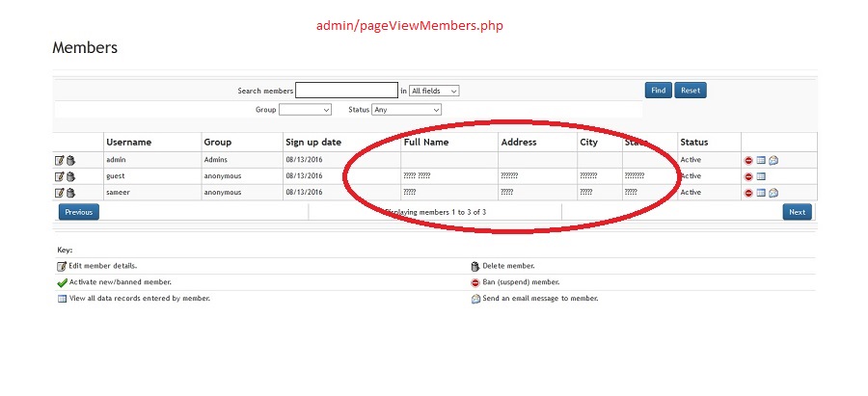This screenshot has height=396, width=868.
Task: Ban the sameer member
Action: pyautogui.click(x=748, y=193)
